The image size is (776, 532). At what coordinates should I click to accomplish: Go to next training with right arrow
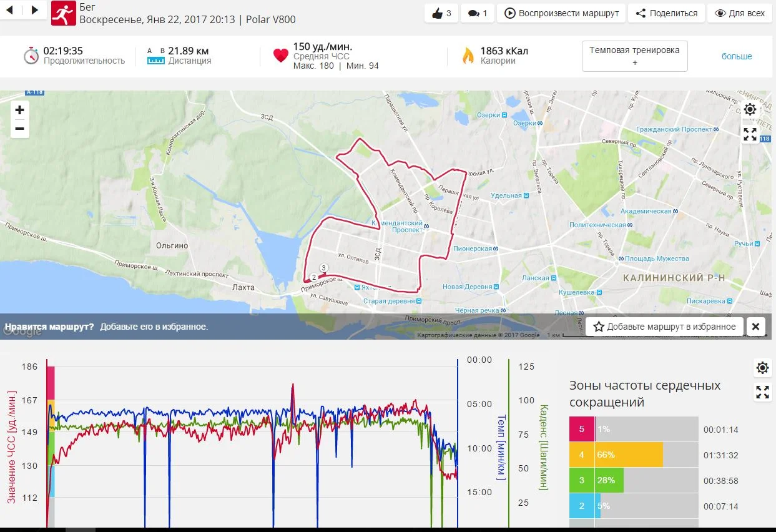[35, 10]
